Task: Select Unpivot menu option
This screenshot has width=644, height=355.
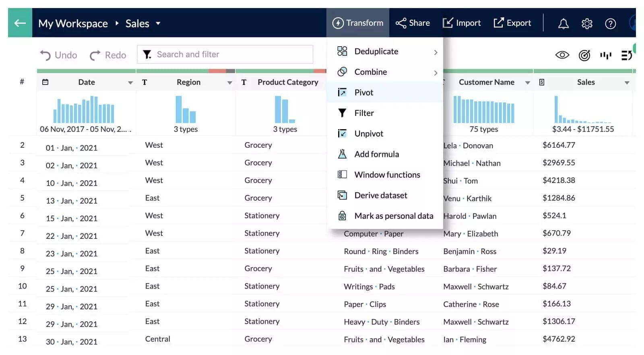Action: pos(385,134)
